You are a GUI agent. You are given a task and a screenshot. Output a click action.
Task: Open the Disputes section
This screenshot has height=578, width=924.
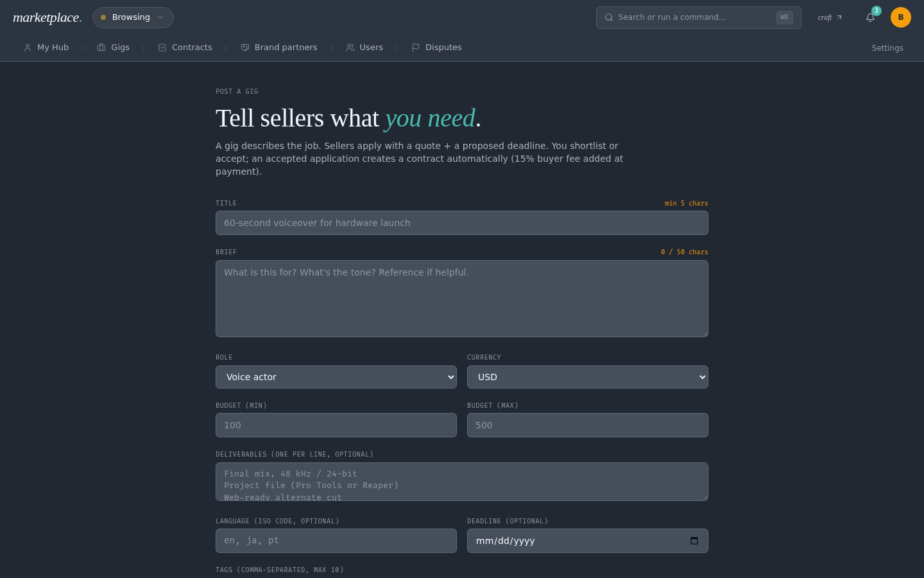[x=437, y=48]
